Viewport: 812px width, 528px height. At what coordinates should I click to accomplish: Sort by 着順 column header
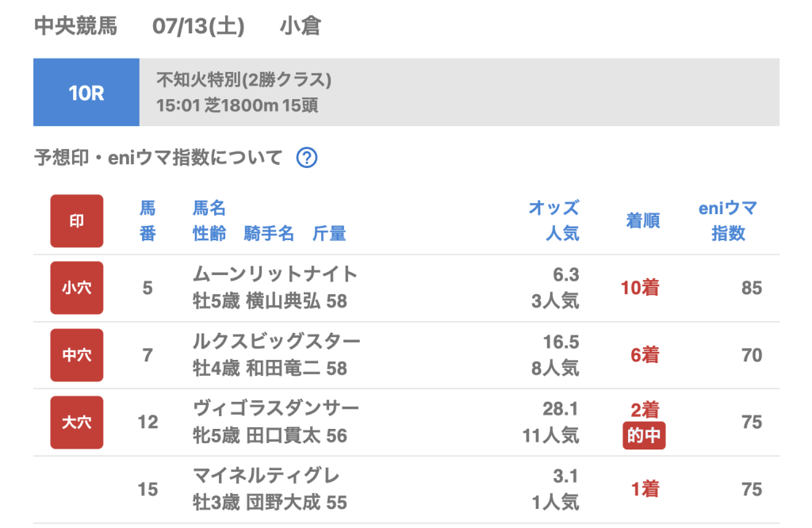coord(643,221)
